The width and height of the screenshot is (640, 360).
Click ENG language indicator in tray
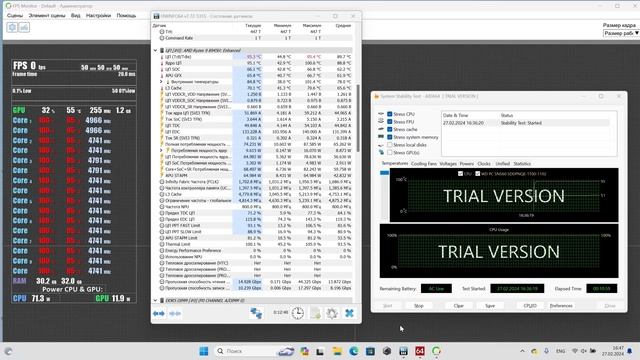[560, 351]
